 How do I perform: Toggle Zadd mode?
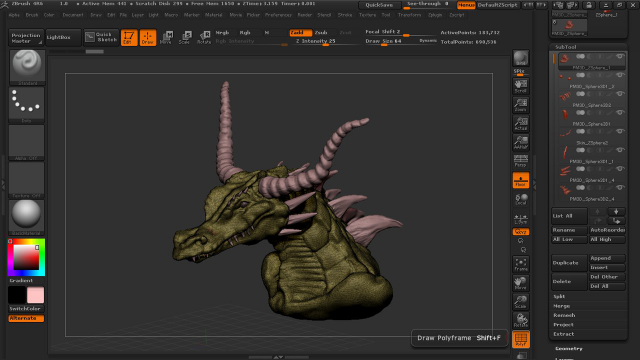(301, 33)
